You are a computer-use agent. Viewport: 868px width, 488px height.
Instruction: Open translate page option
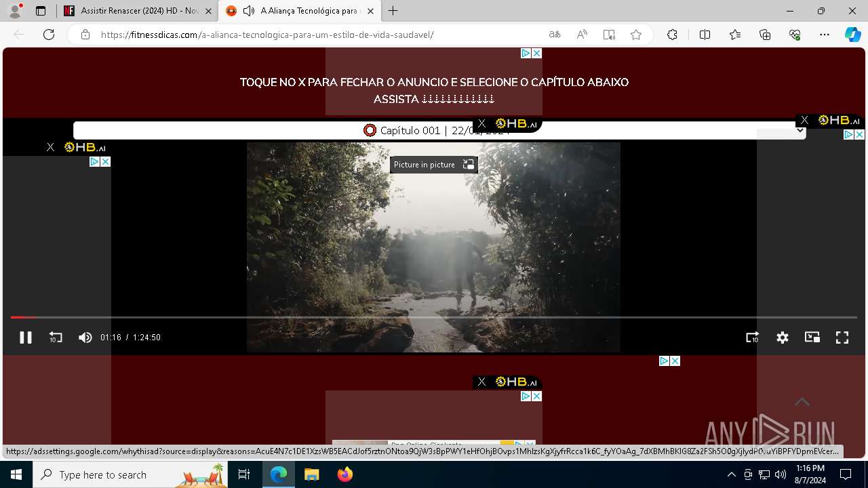tap(555, 35)
